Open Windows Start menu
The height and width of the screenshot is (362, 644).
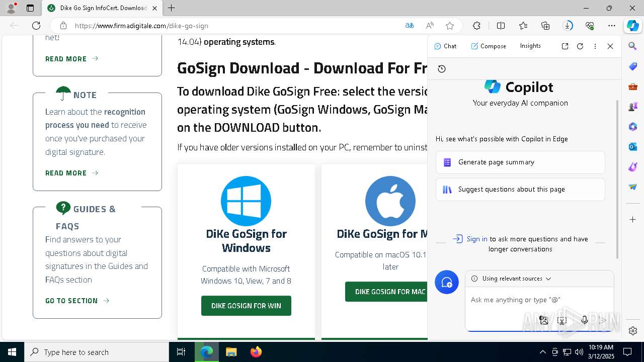pyautogui.click(x=12, y=352)
